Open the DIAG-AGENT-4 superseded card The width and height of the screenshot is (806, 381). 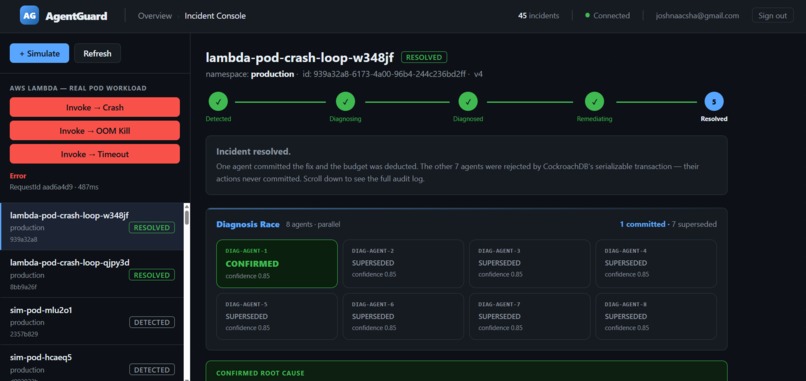point(656,263)
